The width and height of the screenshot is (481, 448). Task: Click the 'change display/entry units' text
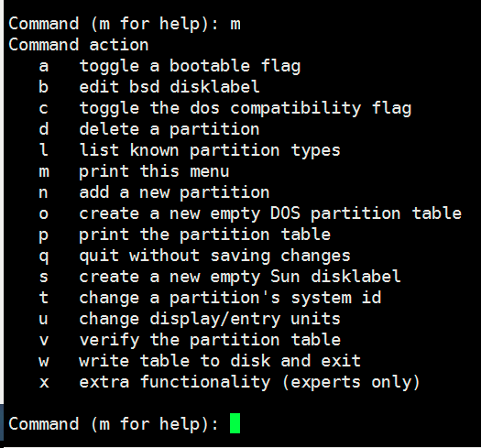[210, 319]
